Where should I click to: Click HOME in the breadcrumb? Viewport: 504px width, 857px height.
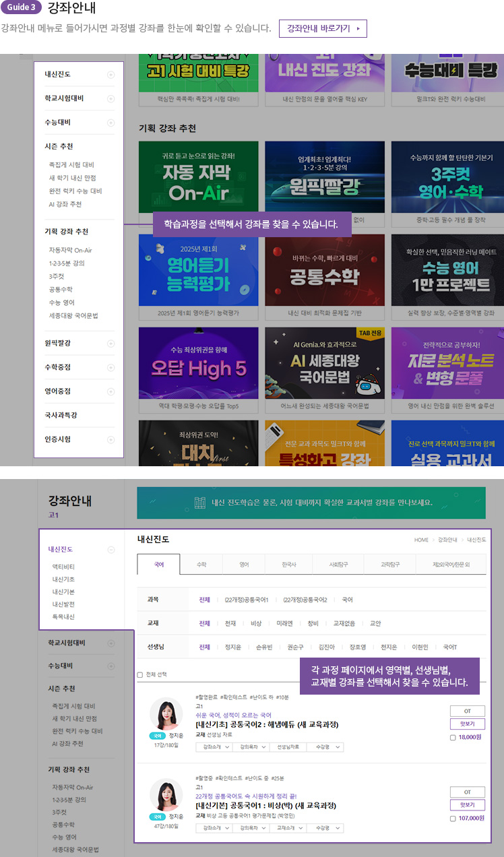(421, 540)
